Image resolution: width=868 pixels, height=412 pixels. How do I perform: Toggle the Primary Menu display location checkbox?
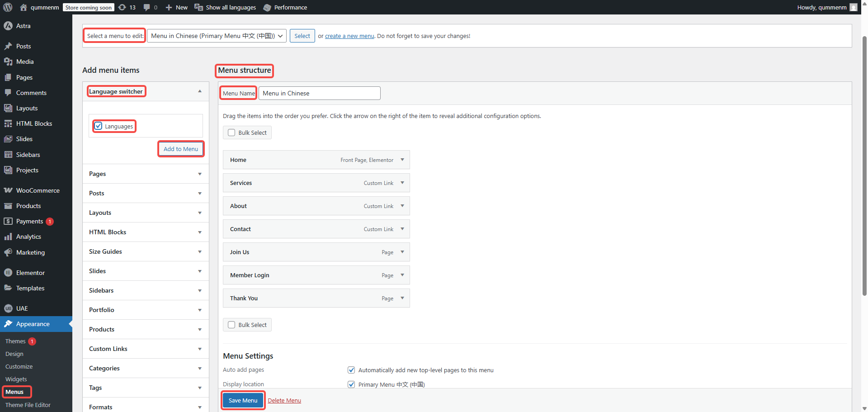pos(351,384)
